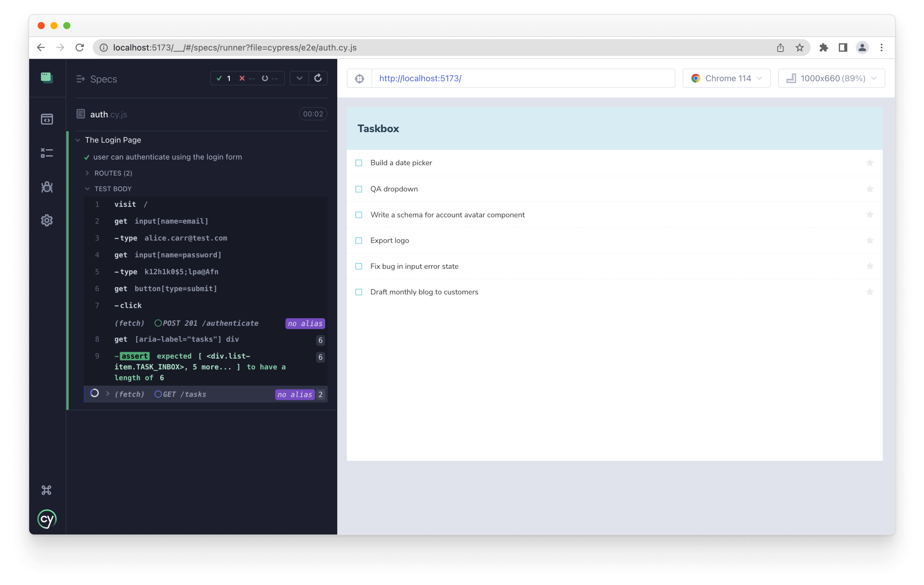
Task: Click the Cypress logo at sidebar bottom
Action: coord(47,519)
